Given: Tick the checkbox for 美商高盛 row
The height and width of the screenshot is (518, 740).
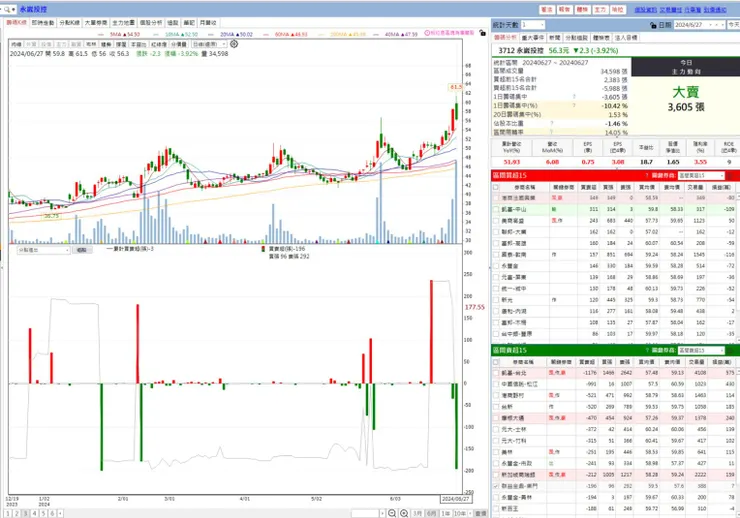Looking at the screenshot, I should [496, 220].
